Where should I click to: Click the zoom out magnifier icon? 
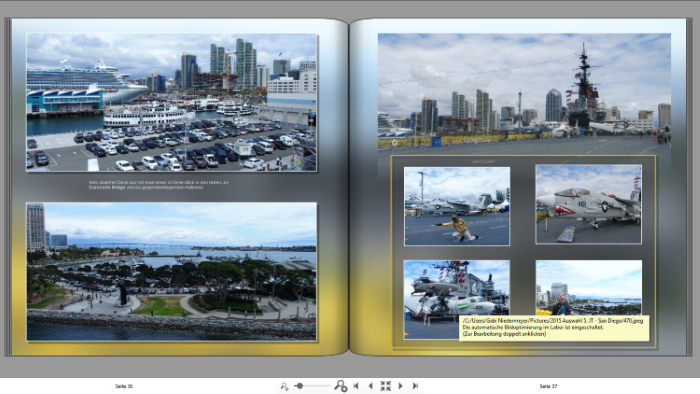(284, 386)
